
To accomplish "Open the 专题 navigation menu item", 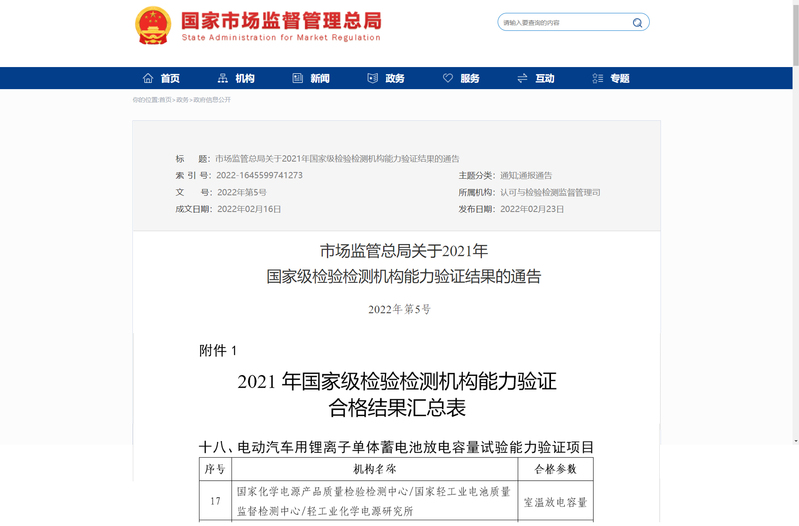I will click(x=619, y=78).
